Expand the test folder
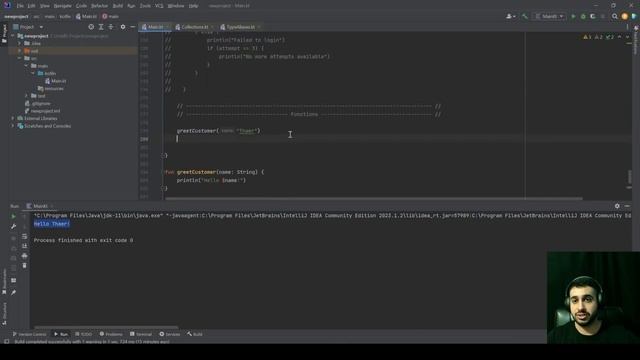640x360 pixels. [x=27, y=96]
